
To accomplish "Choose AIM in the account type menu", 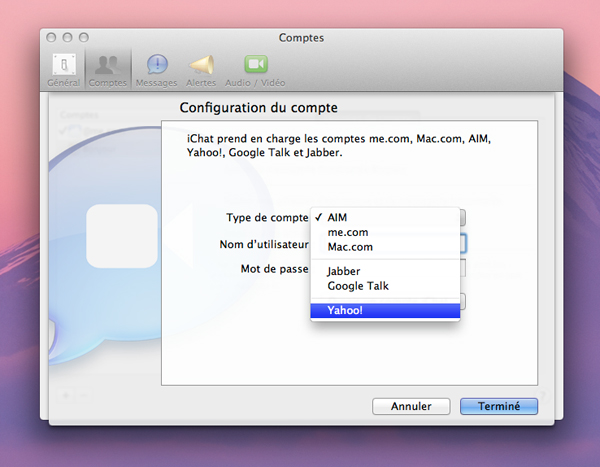I will (385, 217).
